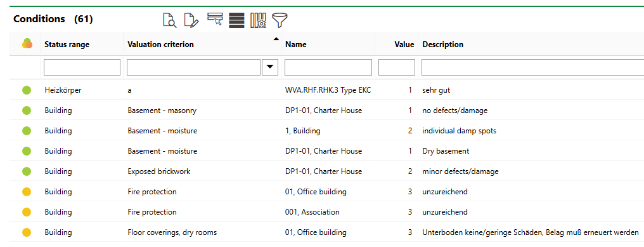This screenshot has height=247, width=644.
Task: Click the 'sehr gut' description
Action: 436,90
